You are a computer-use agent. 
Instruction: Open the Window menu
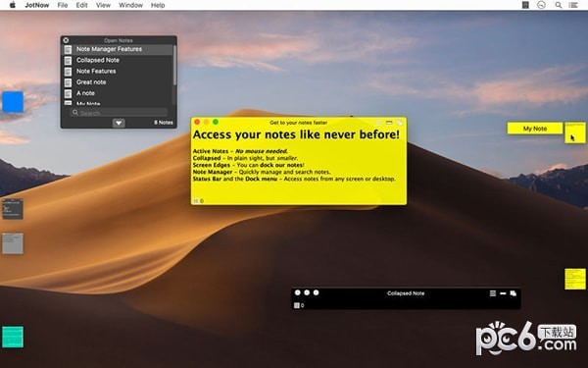(130, 5)
